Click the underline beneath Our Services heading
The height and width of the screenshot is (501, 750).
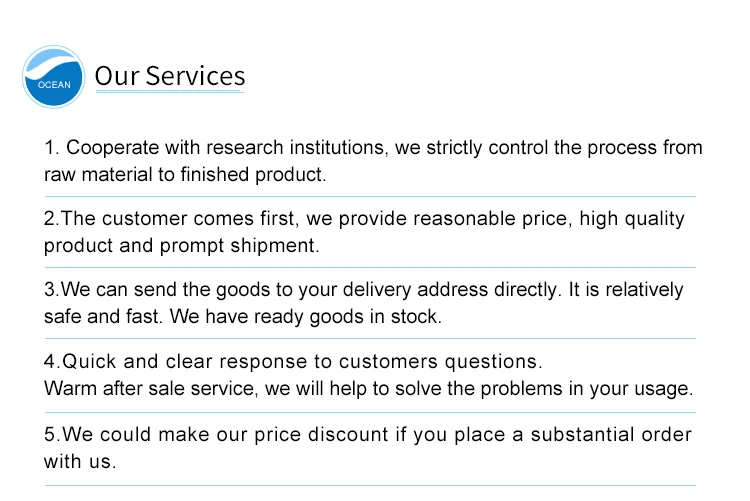click(169, 93)
